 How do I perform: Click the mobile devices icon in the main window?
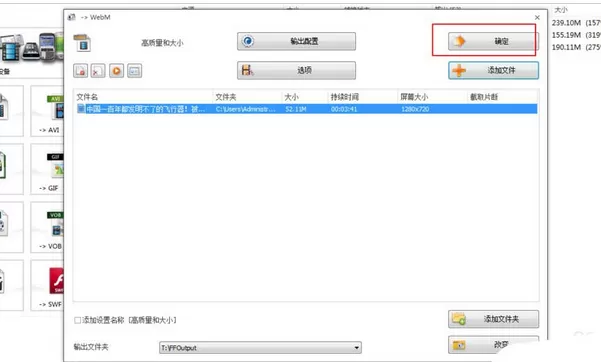31,48
